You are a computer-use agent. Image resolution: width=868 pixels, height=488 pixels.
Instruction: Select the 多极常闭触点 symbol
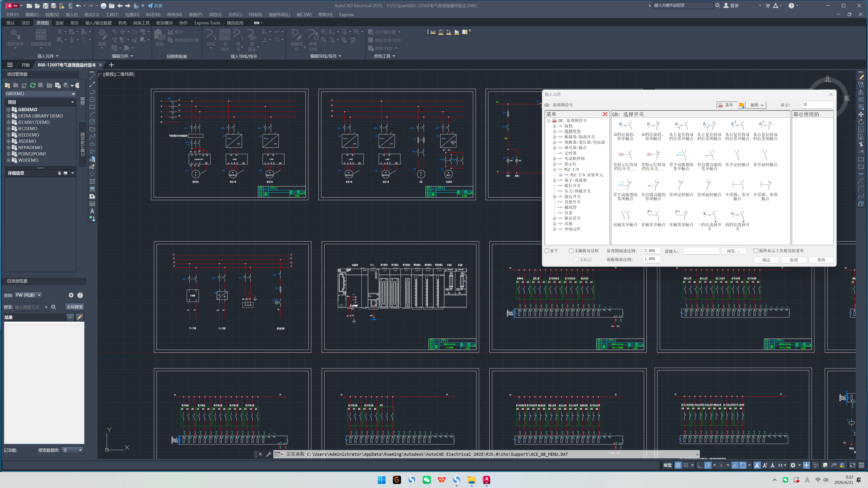point(681,218)
